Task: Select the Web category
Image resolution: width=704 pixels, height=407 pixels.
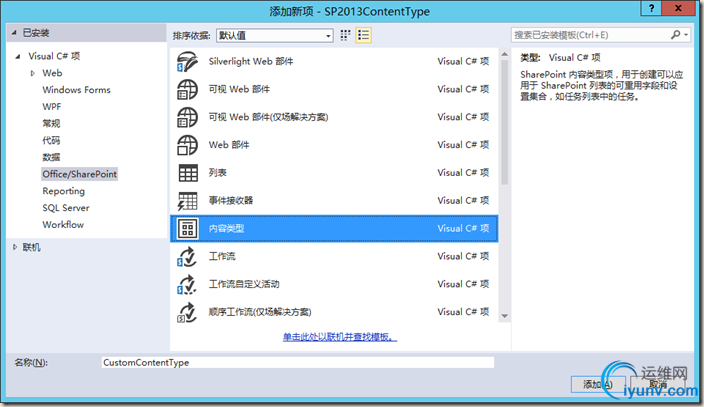Action: click(53, 73)
